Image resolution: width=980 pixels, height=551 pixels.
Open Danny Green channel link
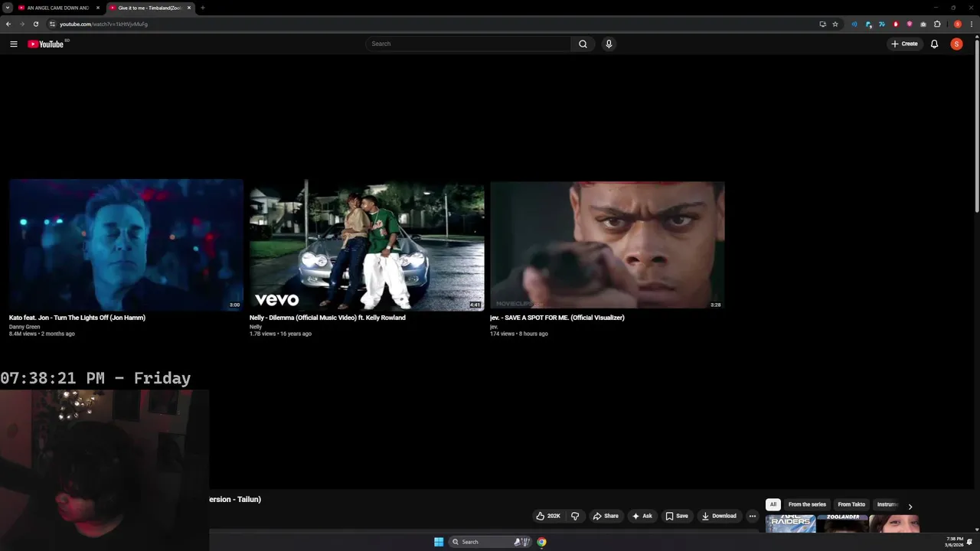[24, 327]
